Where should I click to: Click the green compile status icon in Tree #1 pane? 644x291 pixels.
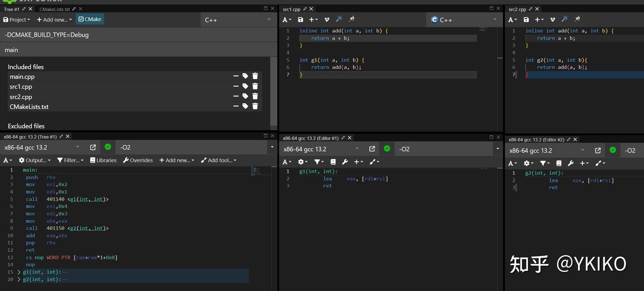pyautogui.click(x=108, y=147)
